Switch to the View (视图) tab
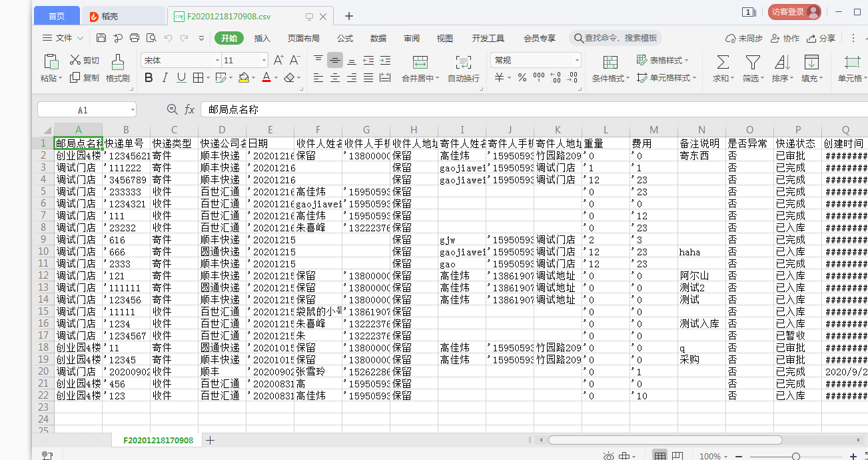 coord(445,39)
